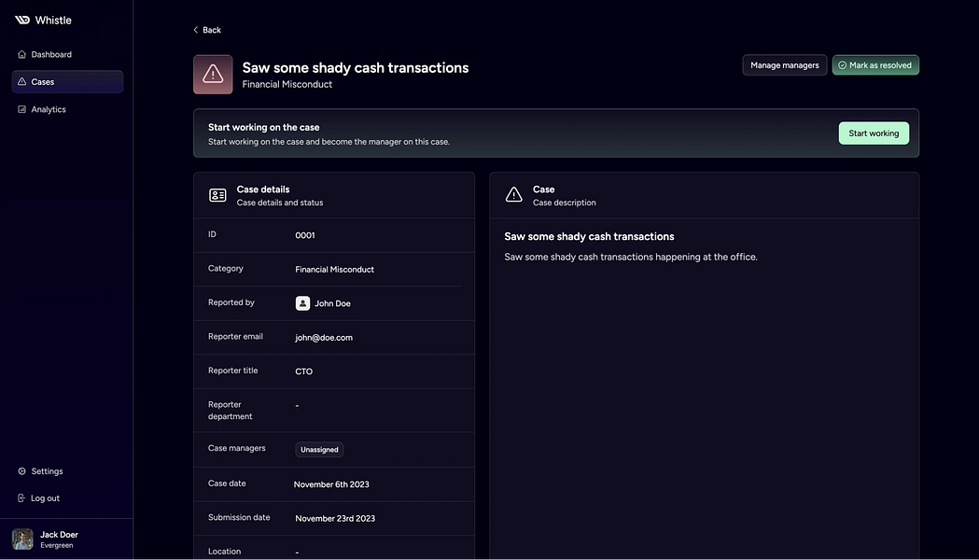The image size is (979, 560).
Task: Click the Reporter department label
Action: (231, 411)
